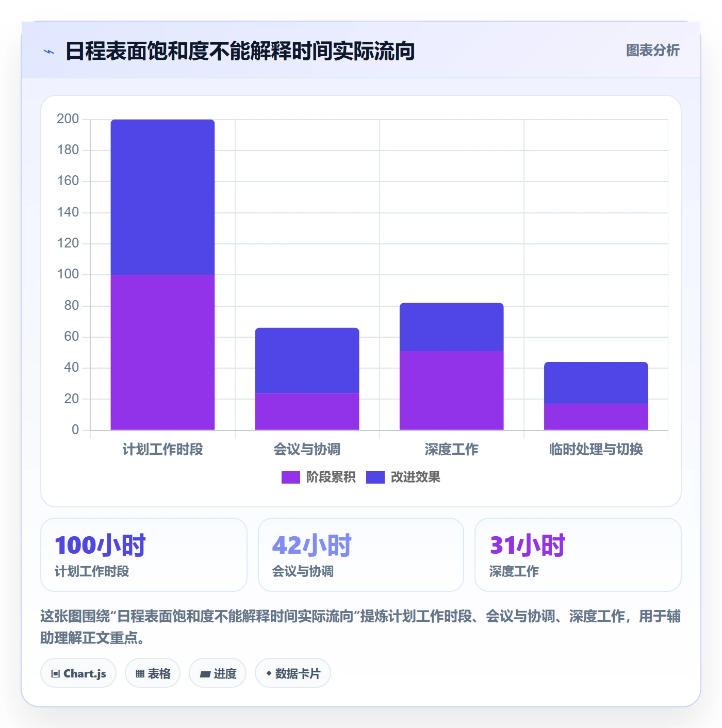Select the Chart.js tag chip

(x=78, y=673)
